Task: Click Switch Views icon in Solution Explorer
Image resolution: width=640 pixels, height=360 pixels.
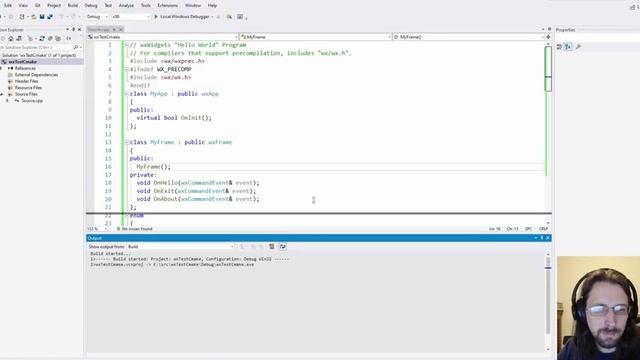Action: (19, 38)
